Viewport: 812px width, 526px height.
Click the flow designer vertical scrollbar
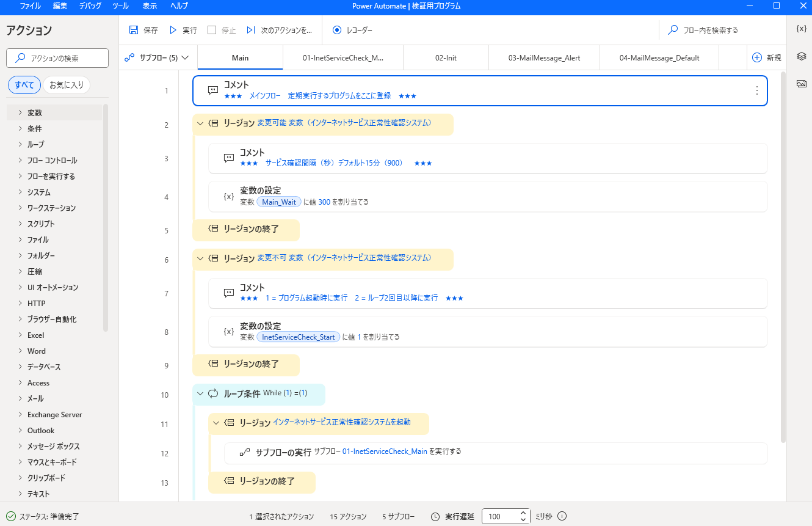[x=783, y=257]
